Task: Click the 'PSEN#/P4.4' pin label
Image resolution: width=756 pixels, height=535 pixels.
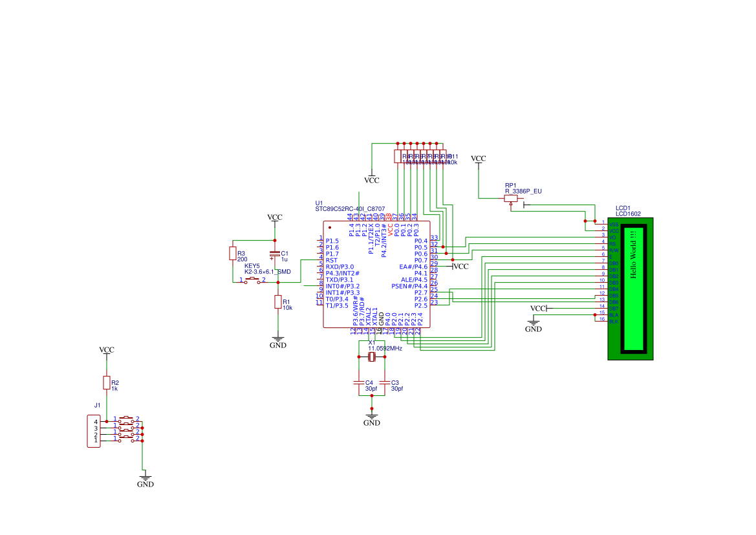Action: click(x=409, y=286)
